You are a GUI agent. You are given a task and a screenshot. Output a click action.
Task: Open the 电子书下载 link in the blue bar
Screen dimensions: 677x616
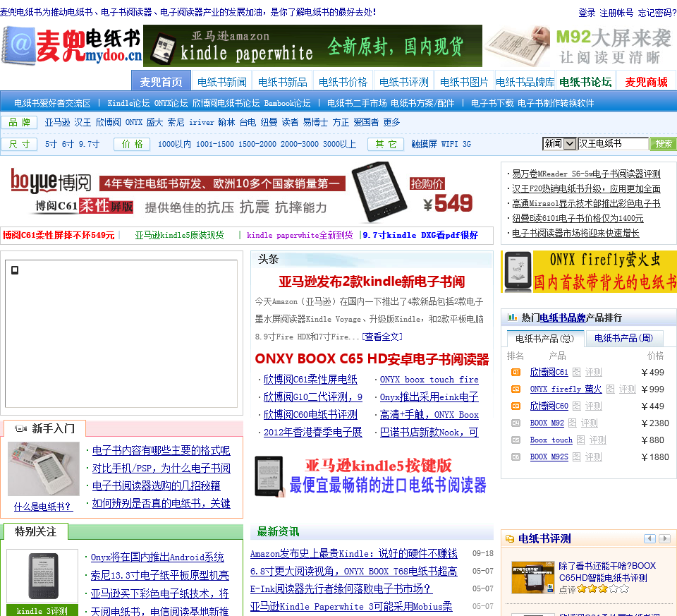(x=492, y=103)
